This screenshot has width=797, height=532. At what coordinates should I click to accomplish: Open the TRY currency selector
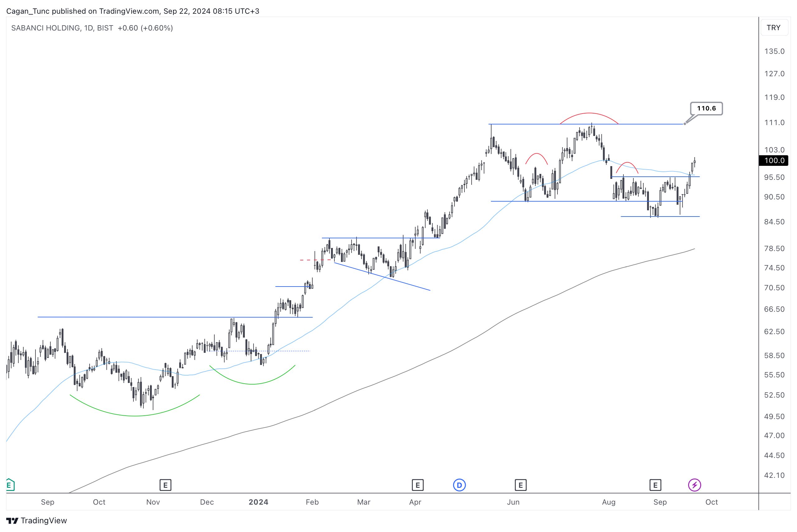coord(773,28)
